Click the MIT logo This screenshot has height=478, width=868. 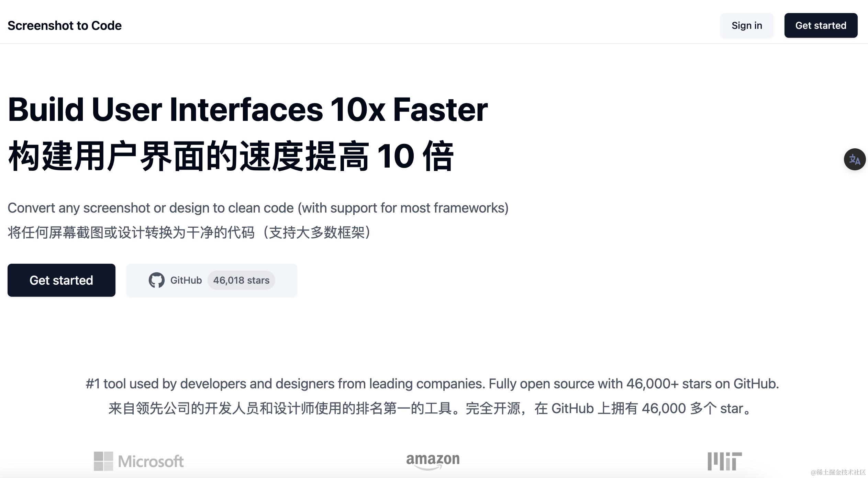(724, 461)
